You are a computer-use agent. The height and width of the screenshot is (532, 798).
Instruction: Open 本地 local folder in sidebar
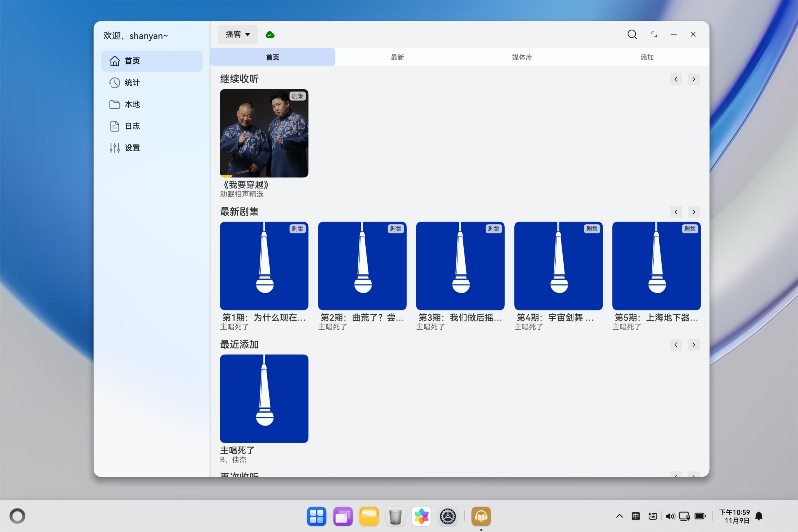pos(152,105)
